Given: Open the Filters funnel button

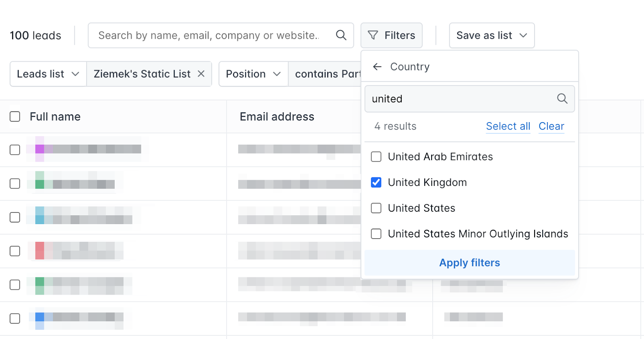Looking at the screenshot, I should point(391,35).
